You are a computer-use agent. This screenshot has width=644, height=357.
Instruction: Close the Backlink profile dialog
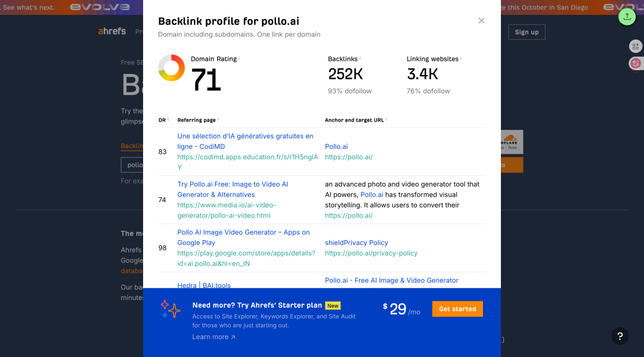(x=481, y=20)
